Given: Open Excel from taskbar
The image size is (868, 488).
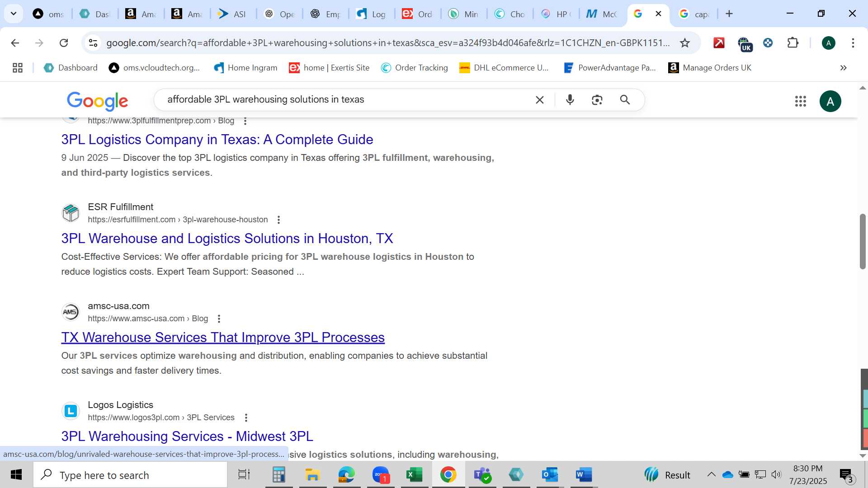Looking at the screenshot, I should 414,475.
